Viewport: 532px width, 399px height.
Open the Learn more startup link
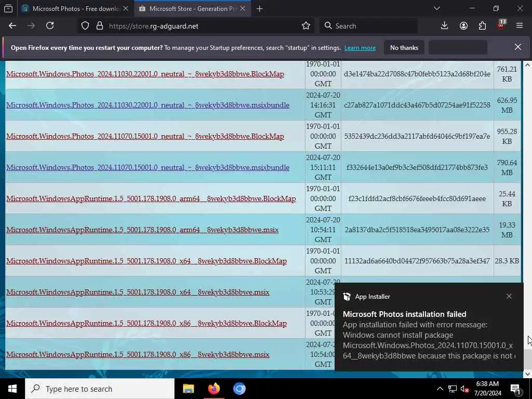point(360,48)
